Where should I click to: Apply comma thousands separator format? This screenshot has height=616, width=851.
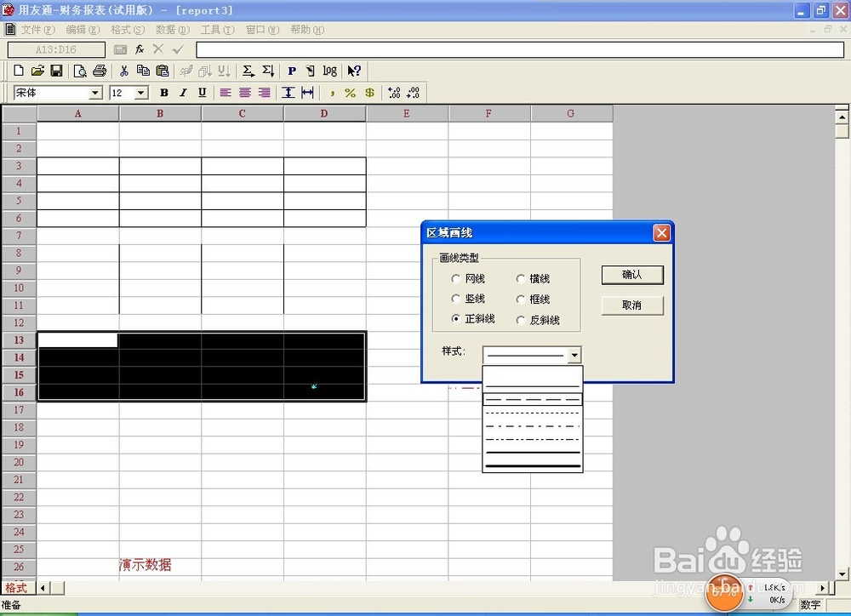tap(332, 93)
